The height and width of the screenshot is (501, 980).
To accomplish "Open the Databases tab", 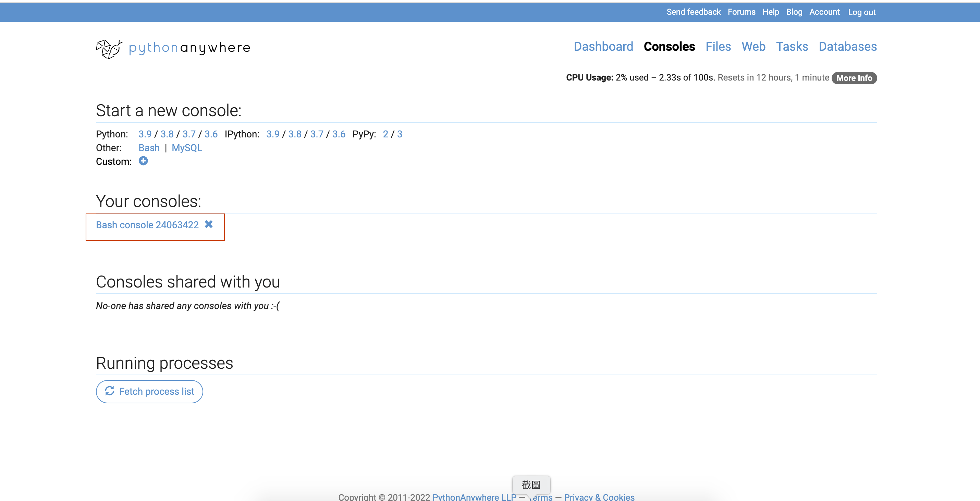I will coord(847,46).
